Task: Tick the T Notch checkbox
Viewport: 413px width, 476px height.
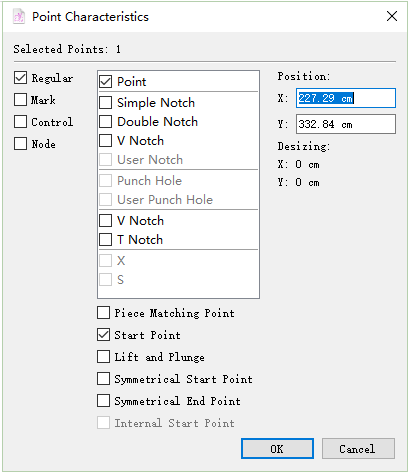Action: coord(106,240)
